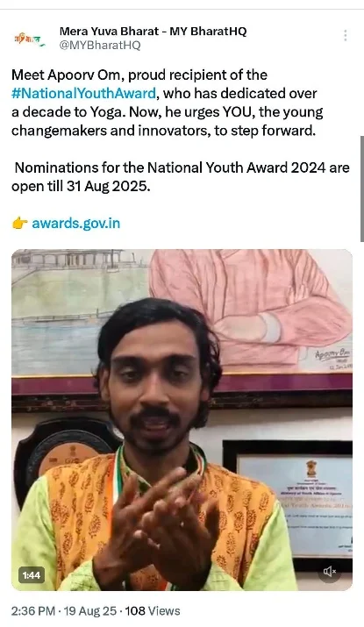
Task: Click the pointing hand emoji before awards.gov.in
Action: pos(19,223)
